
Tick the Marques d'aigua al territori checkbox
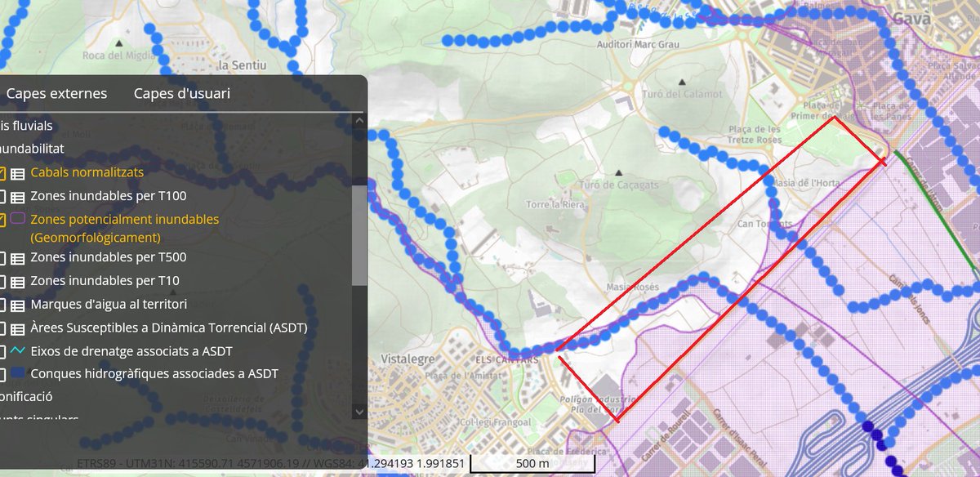tap(2, 305)
